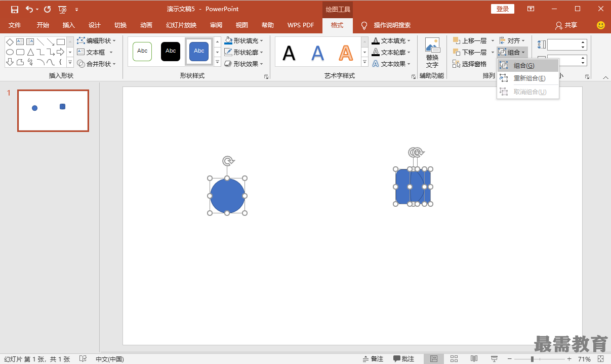Open Shape Effects (形状效果) dropdown
Screen dimensions: 611x364
(243, 64)
